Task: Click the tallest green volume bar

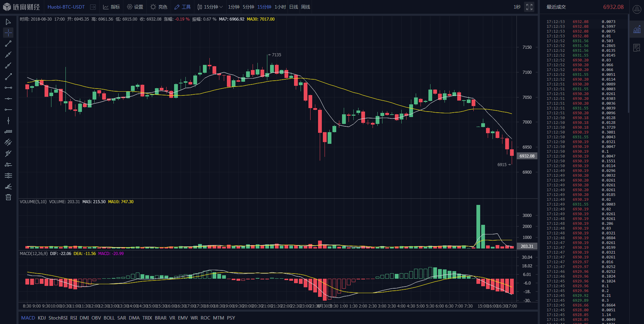Action: 478,227
